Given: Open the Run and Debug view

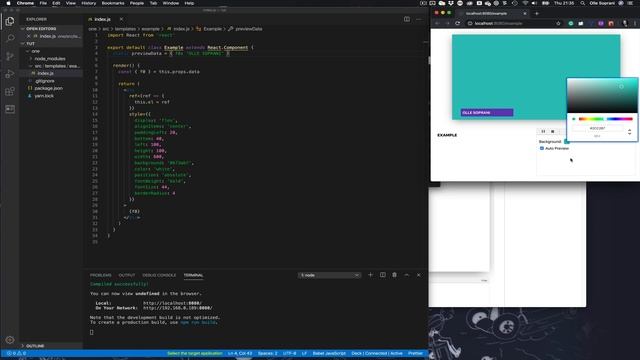Looking at the screenshot, I should click(10, 74).
